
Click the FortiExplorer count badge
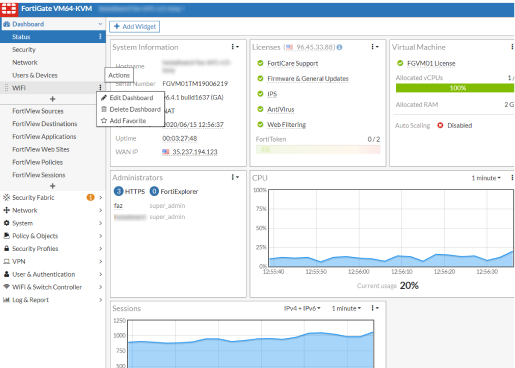click(154, 191)
